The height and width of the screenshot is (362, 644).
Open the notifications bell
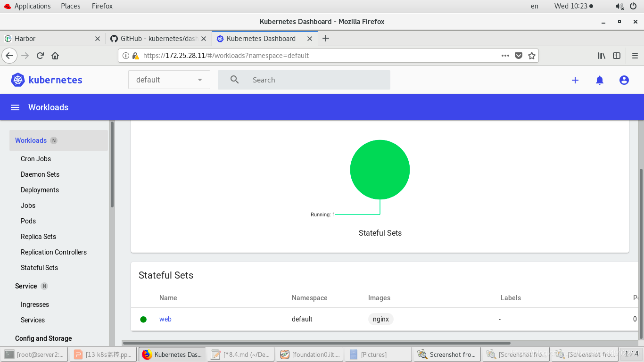tap(600, 80)
